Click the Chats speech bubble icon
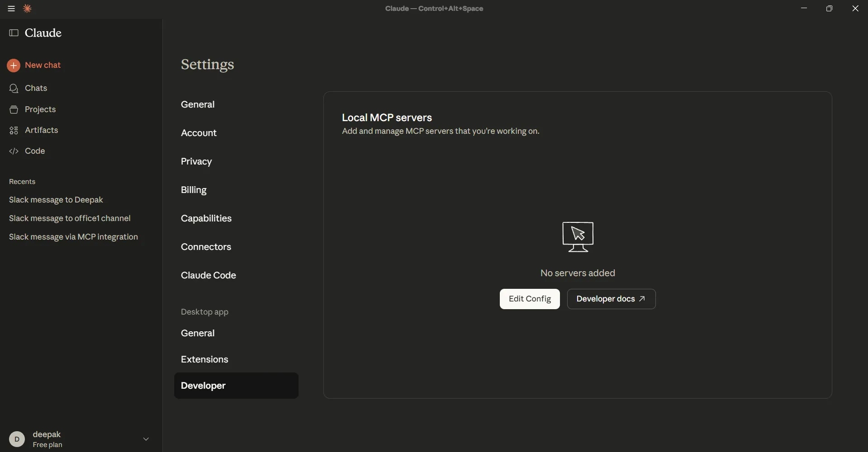The height and width of the screenshot is (452, 868). (x=14, y=89)
